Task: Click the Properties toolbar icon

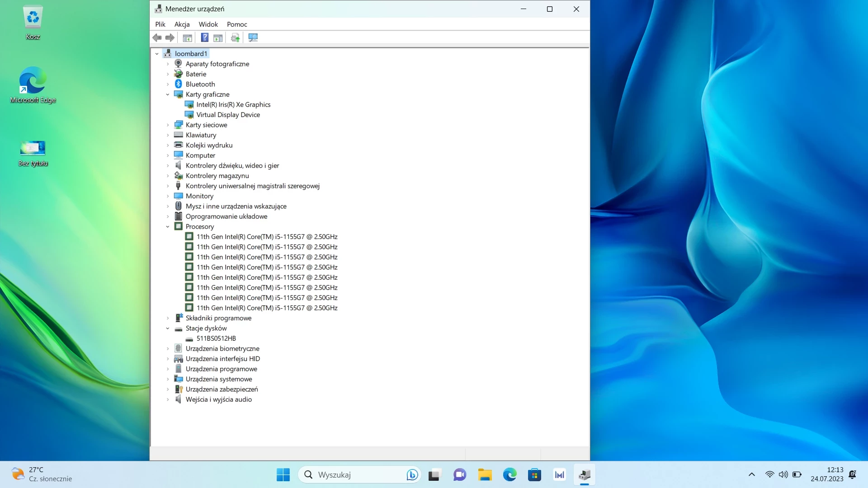Action: tap(218, 38)
